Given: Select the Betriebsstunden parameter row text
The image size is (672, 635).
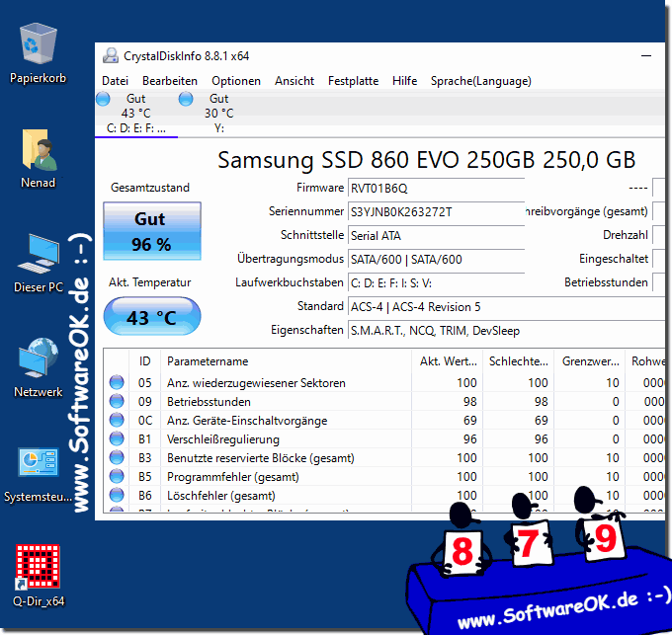Looking at the screenshot, I should (209, 402).
